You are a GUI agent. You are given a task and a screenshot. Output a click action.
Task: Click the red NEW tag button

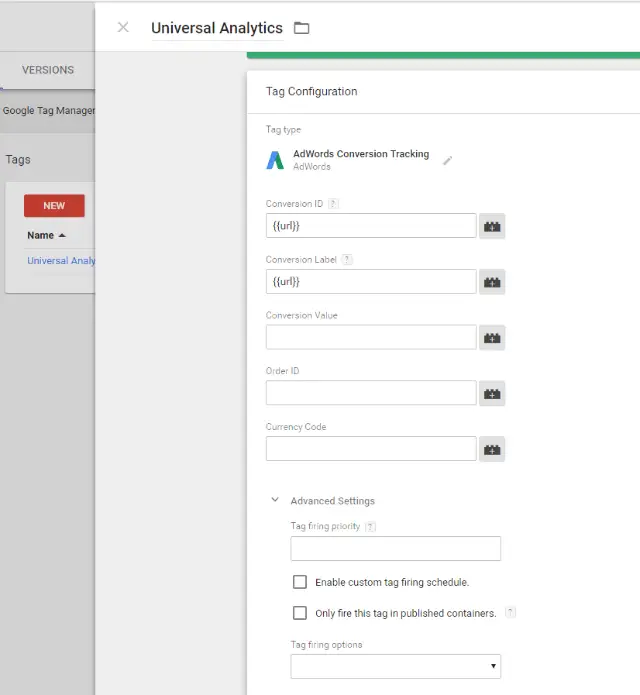click(54, 206)
